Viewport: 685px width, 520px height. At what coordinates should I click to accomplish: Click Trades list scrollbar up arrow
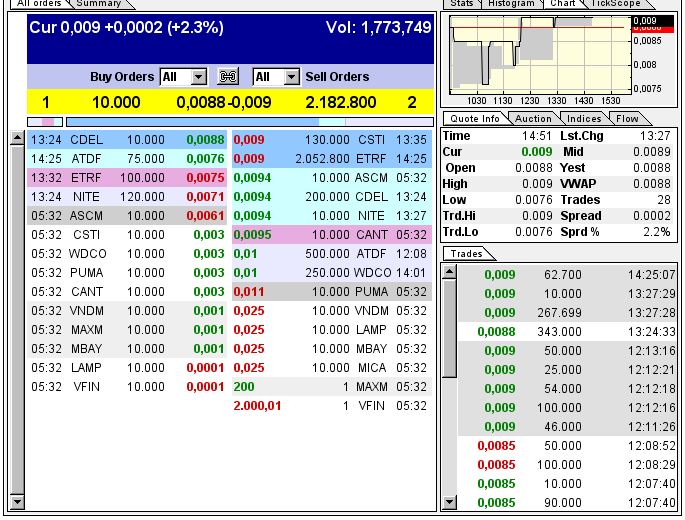(x=449, y=272)
